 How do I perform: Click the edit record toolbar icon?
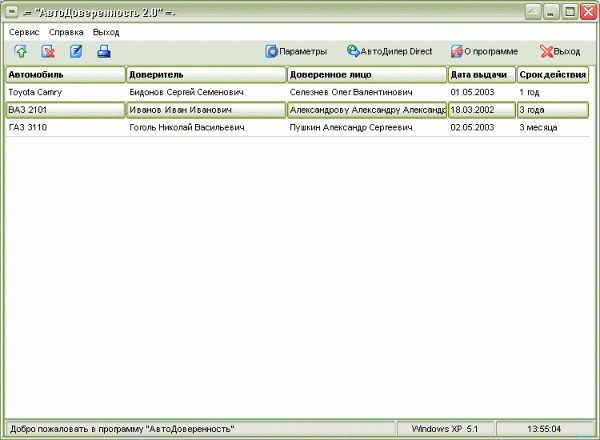[76, 51]
